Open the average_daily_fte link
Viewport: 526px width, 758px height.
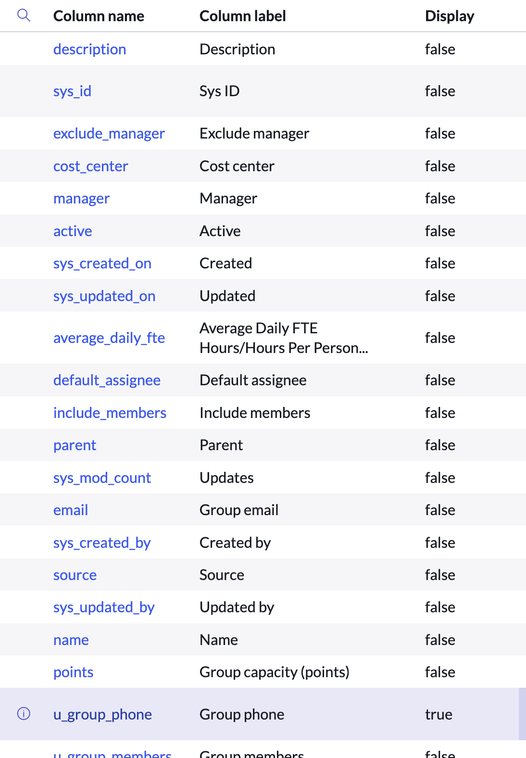[x=109, y=337]
